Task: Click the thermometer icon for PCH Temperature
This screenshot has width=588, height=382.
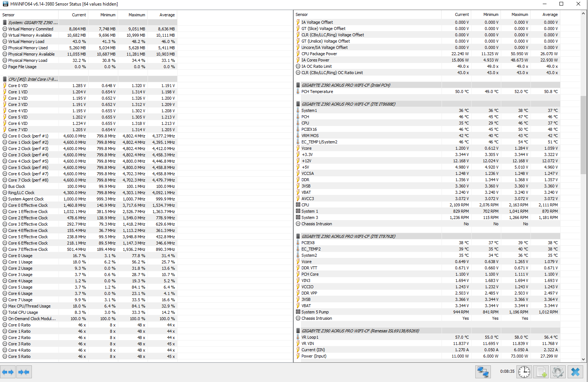Action: 298,92
